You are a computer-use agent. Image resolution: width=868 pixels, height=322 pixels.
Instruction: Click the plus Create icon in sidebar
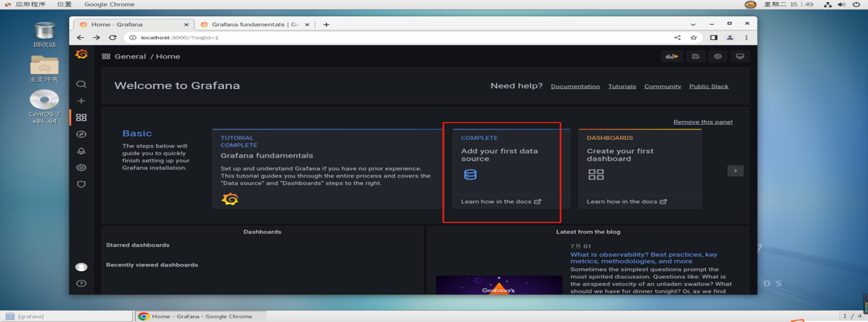(x=81, y=101)
